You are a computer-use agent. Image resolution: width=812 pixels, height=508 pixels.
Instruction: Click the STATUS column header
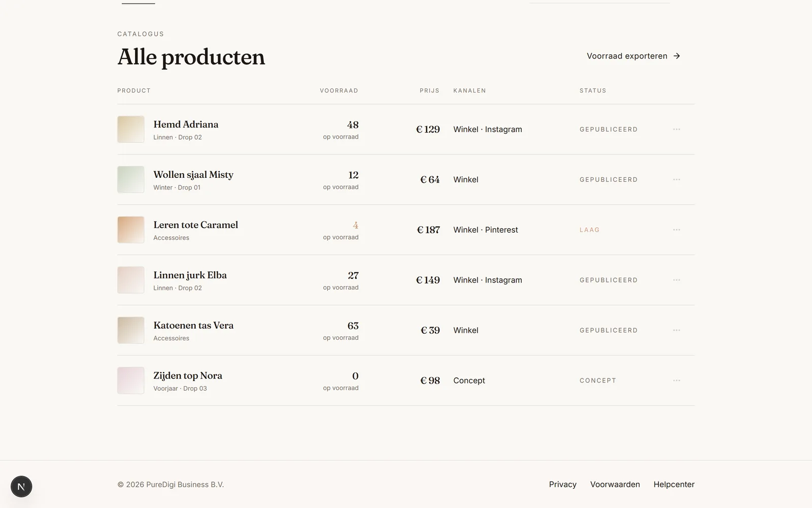pos(593,90)
